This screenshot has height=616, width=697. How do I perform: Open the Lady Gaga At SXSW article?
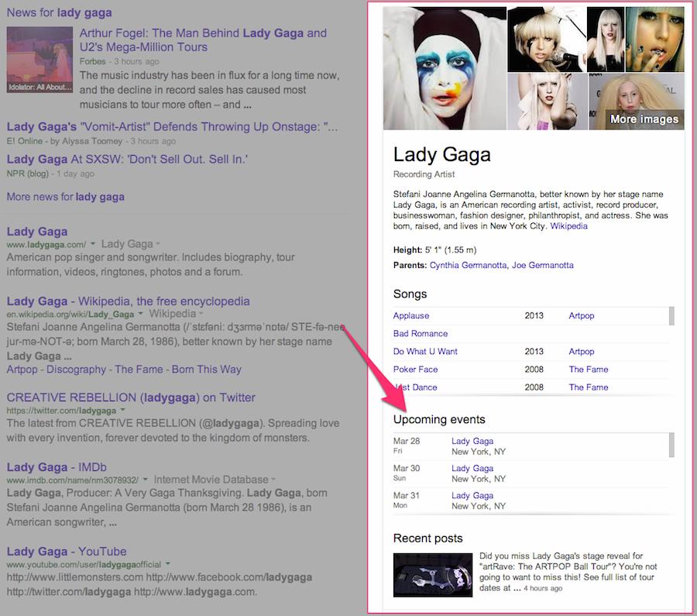127,159
